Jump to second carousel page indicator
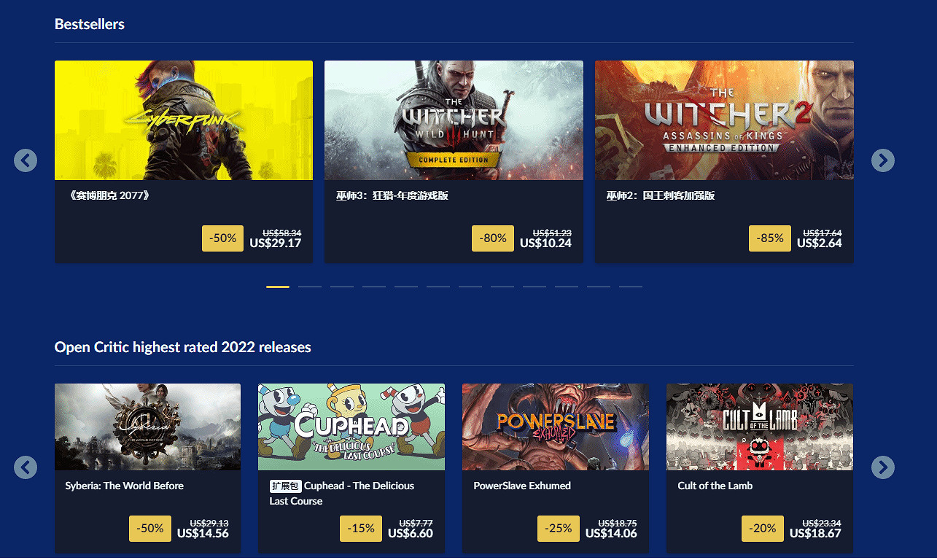This screenshot has width=937, height=560. [x=310, y=287]
